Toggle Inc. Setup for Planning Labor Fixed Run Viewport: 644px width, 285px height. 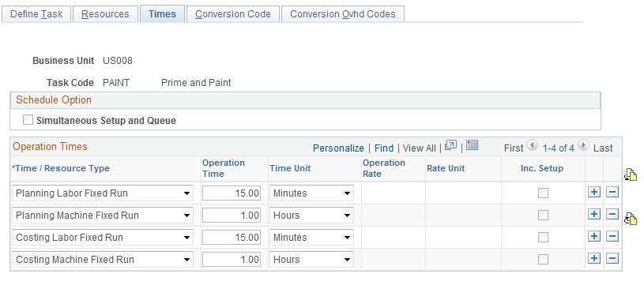pos(543,193)
